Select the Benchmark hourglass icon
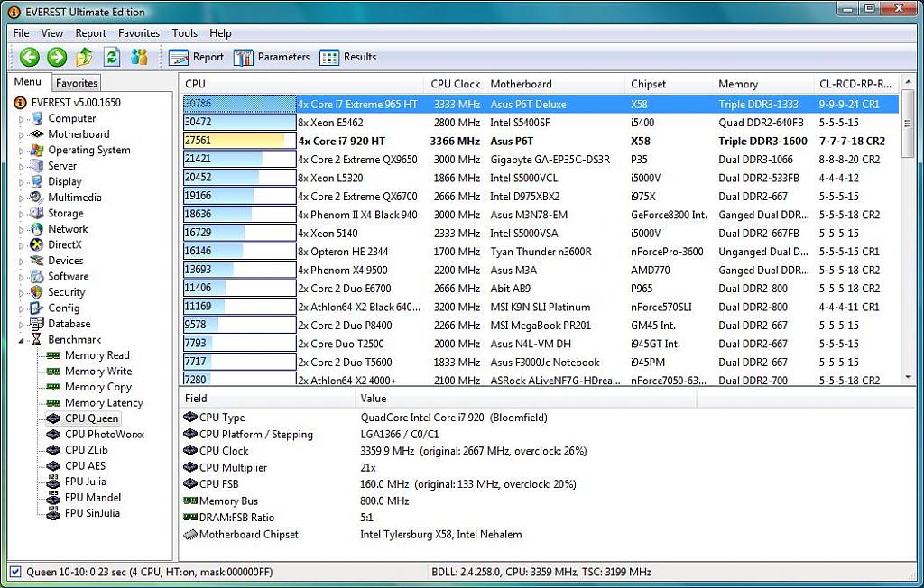Viewport: 924px width, 588px height. [37, 339]
